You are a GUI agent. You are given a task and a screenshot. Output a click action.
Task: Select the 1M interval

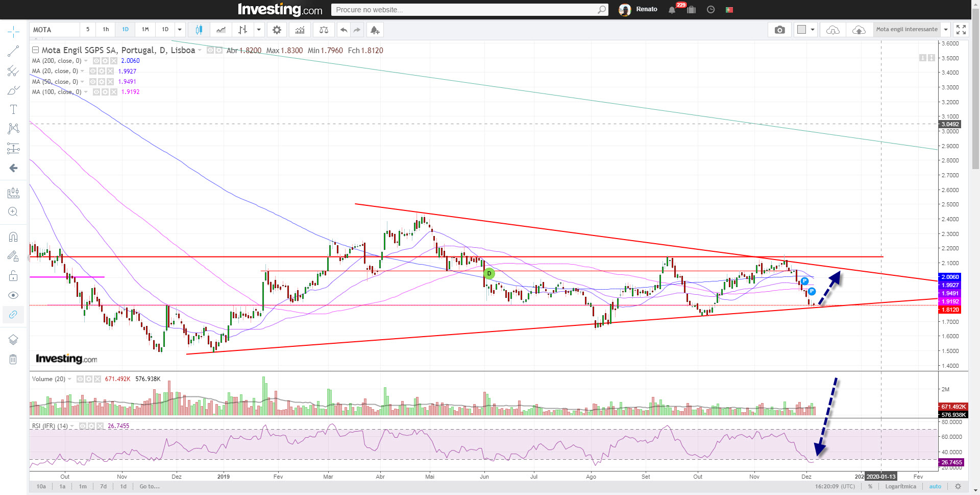[x=145, y=30]
